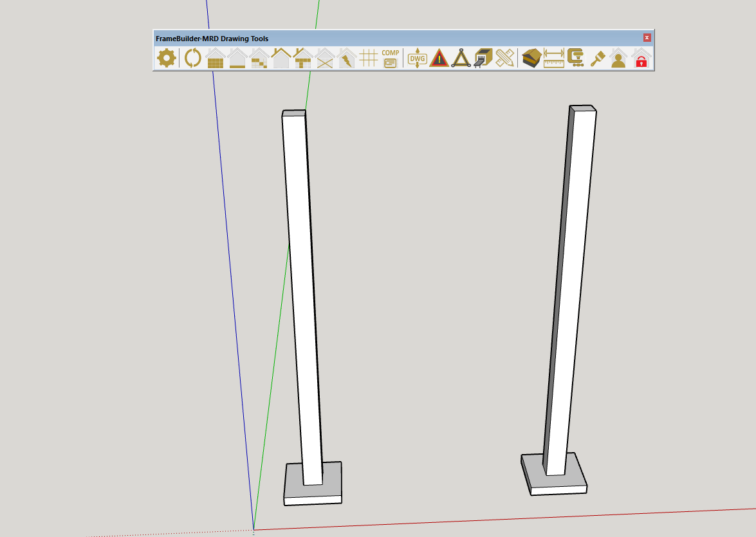Select the gold-roof house with wall frame icon
Image resolution: width=756 pixels, height=537 pixels.
click(303, 58)
